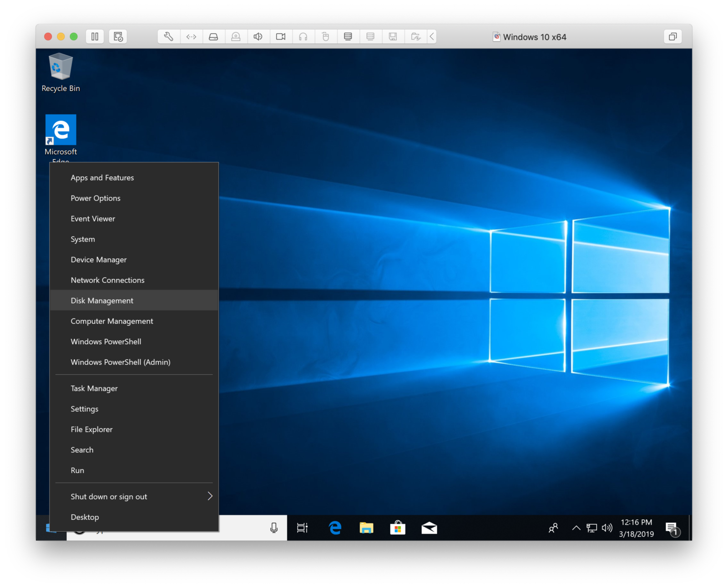Image resolution: width=728 pixels, height=588 pixels.
Task: Open Task View from the taskbar
Action: (x=303, y=528)
